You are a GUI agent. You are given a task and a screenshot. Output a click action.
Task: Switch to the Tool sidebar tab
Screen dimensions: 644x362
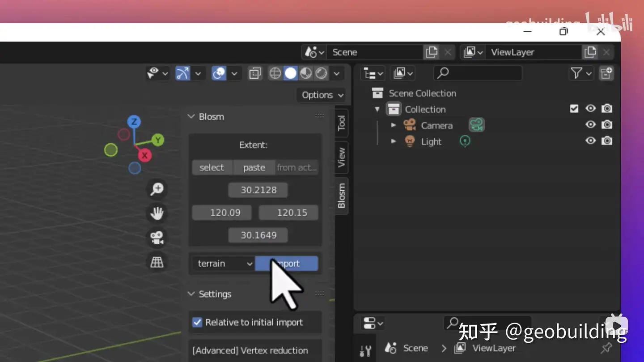tap(342, 123)
